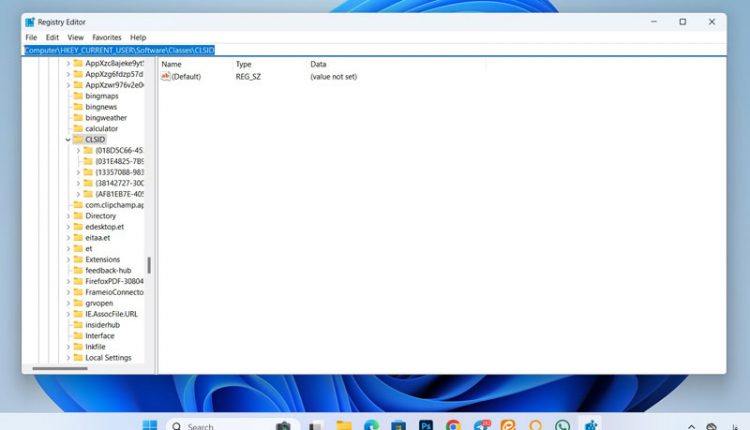Select the (Default) value name
The height and width of the screenshot is (430, 750).
click(x=186, y=77)
